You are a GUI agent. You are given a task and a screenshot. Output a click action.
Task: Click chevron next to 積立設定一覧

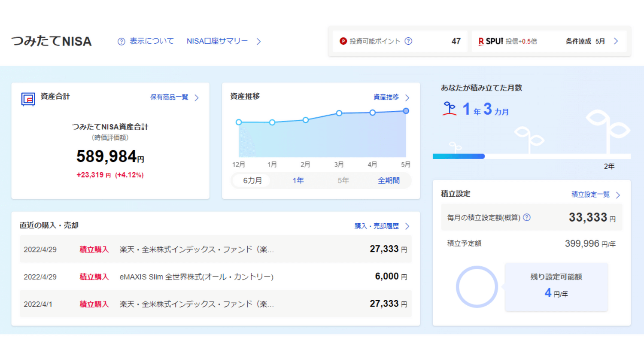tap(618, 195)
